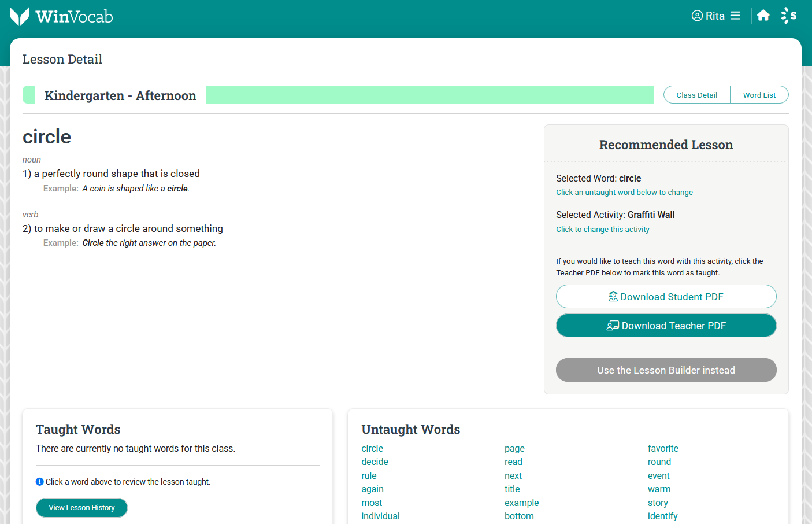This screenshot has height=524, width=812.
Task: Select the untaught word 'decide'
Action: pyautogui.click(x=375, y=462)
